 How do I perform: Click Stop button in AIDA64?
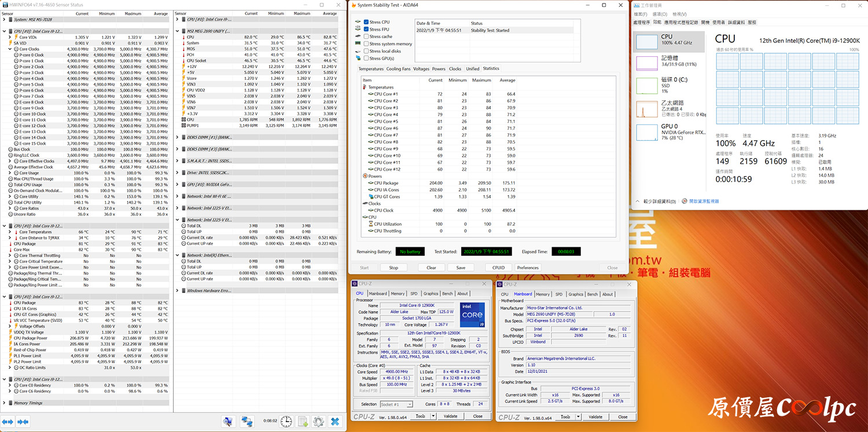pyautogui.click(x=393, y=268)
